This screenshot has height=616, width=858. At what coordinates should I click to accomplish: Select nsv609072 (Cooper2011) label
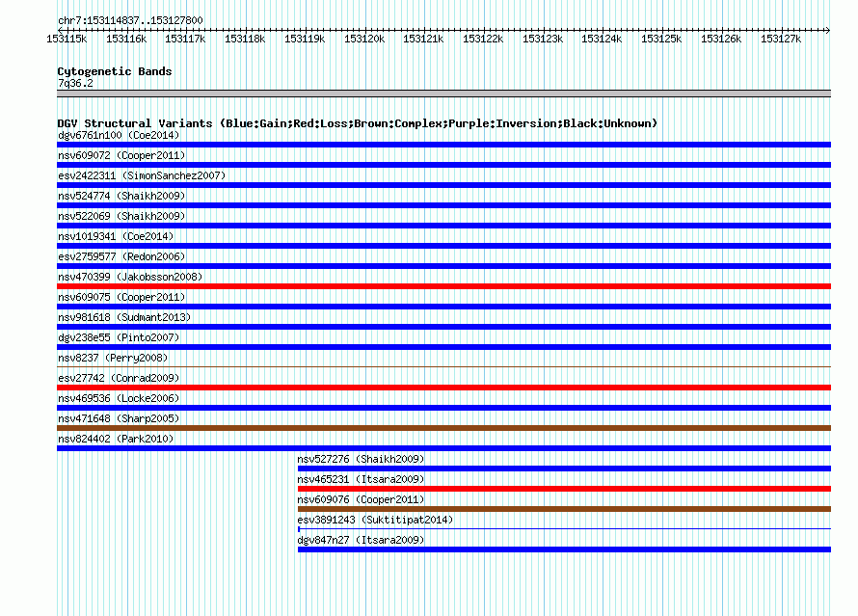point(121,155)
